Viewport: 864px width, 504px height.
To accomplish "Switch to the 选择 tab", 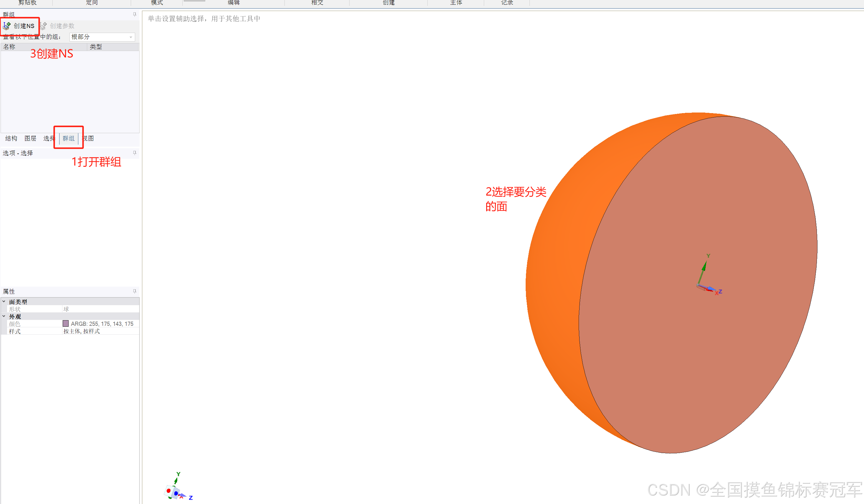I will (x=49, y=138).
